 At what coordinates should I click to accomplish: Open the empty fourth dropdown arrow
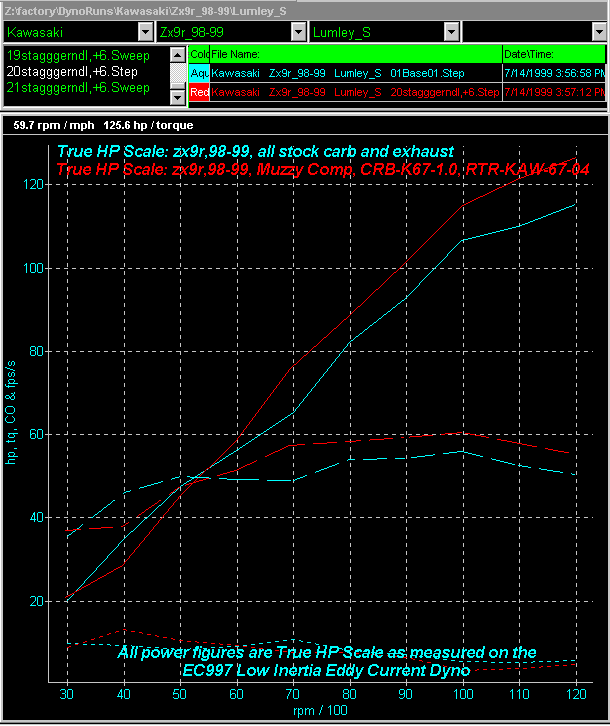(x=599, y=32)
